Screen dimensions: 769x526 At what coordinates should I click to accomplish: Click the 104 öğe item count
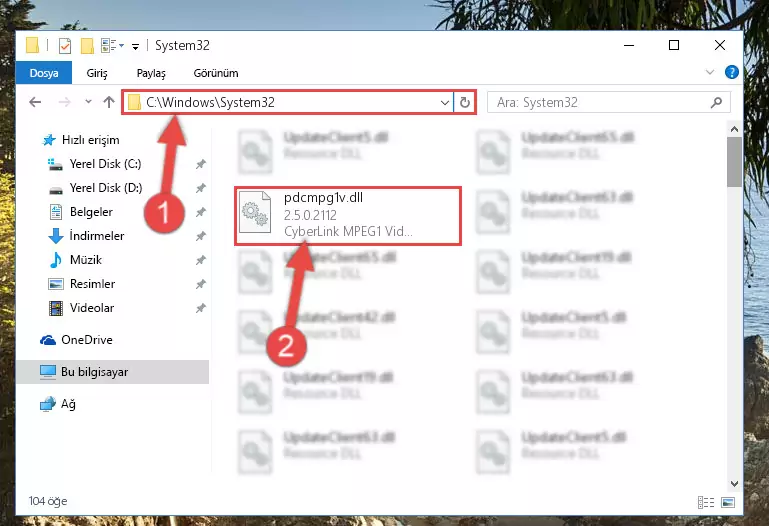48,501
